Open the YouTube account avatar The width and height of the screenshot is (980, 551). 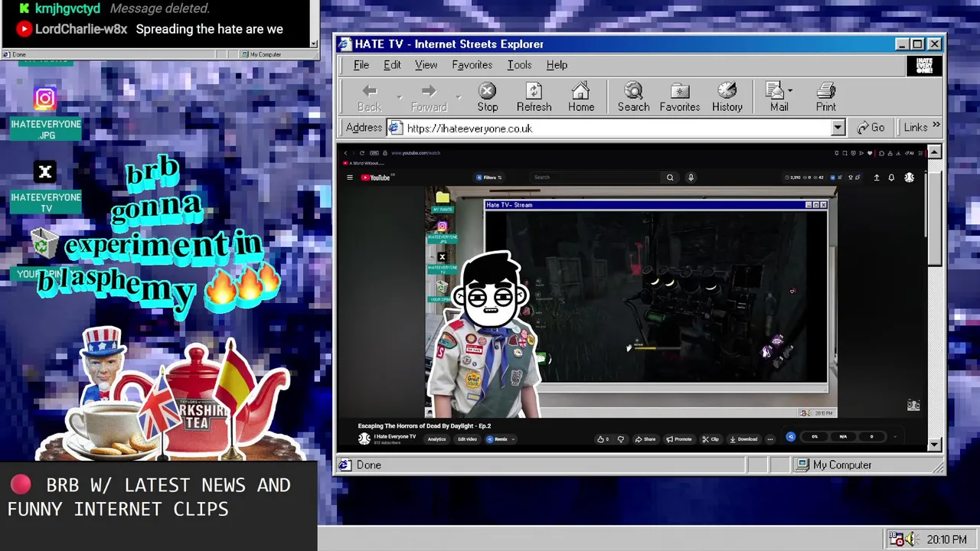click(909, 178)
